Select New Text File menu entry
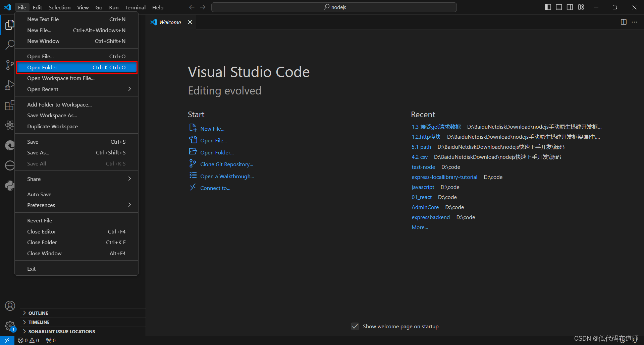The image size is (644, 345). (x=76, y=19)
